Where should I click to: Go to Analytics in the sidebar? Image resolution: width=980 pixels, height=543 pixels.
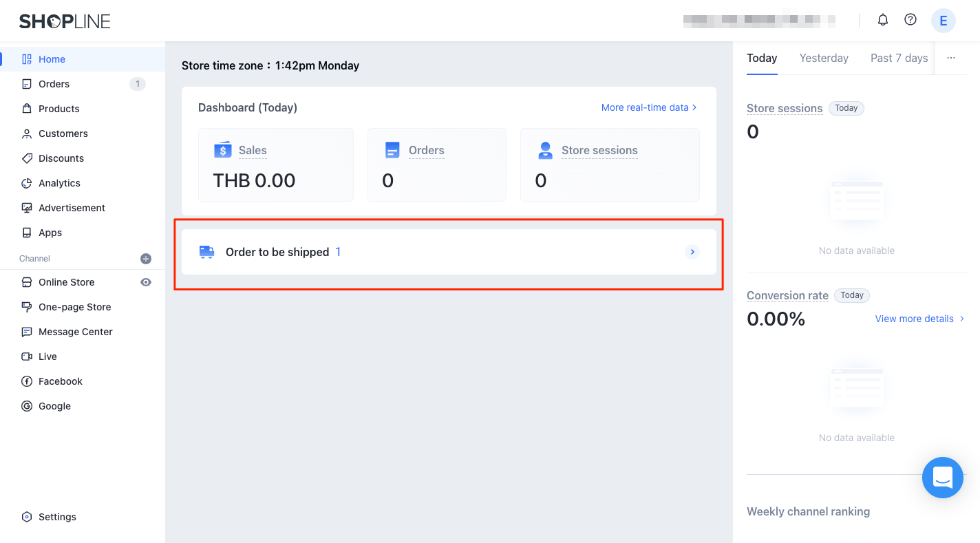tap(59, 183)
